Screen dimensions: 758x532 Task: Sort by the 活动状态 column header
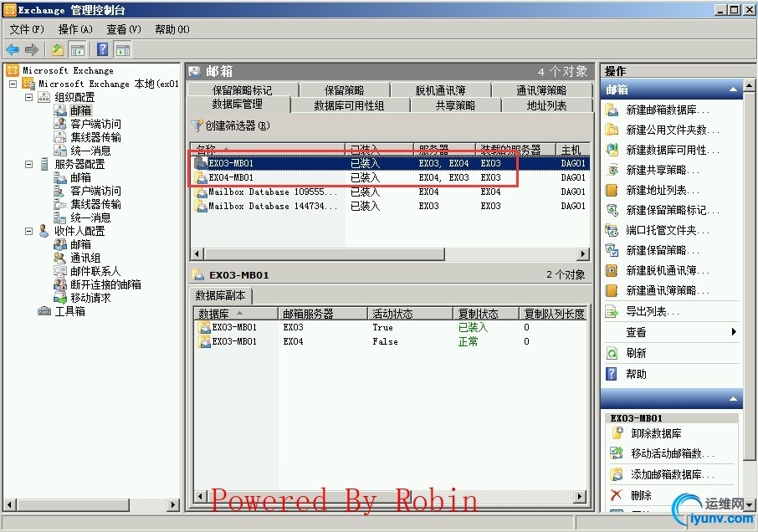pos(411,314)
